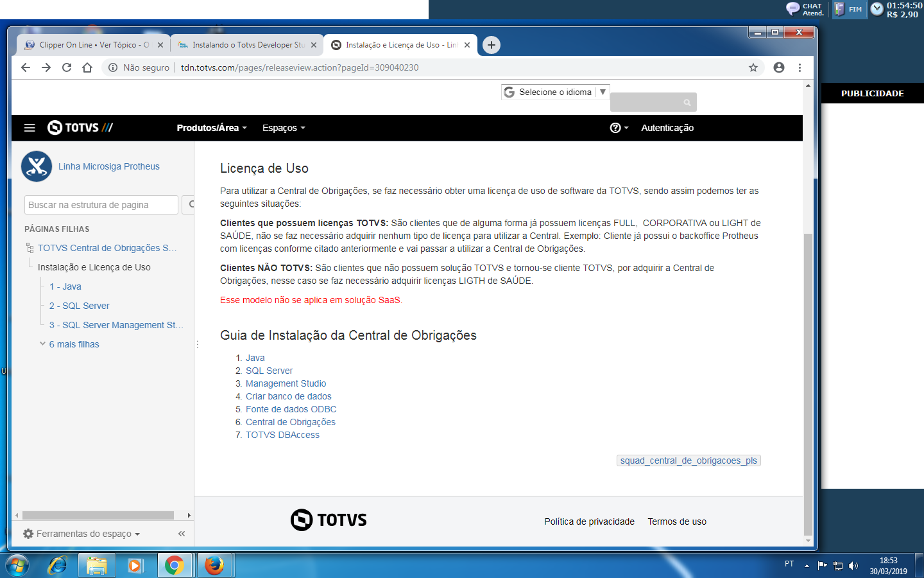Screen dimensions: 924x578
Task: Click the page's vertical scrollbar thumb
Action: pyautogui.click(x=809, y=383)
